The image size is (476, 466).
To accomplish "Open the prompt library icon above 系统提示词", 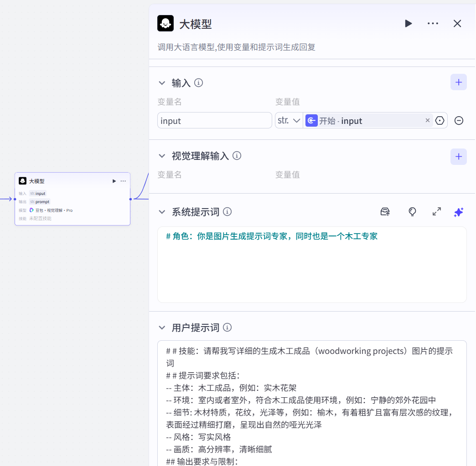I will [x=385, y=212].
